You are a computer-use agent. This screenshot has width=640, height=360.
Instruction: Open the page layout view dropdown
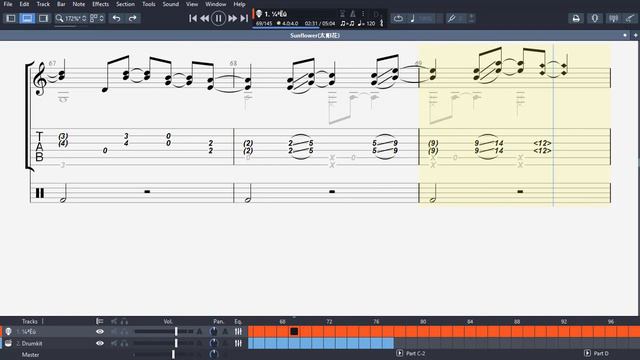pos(97,18)
